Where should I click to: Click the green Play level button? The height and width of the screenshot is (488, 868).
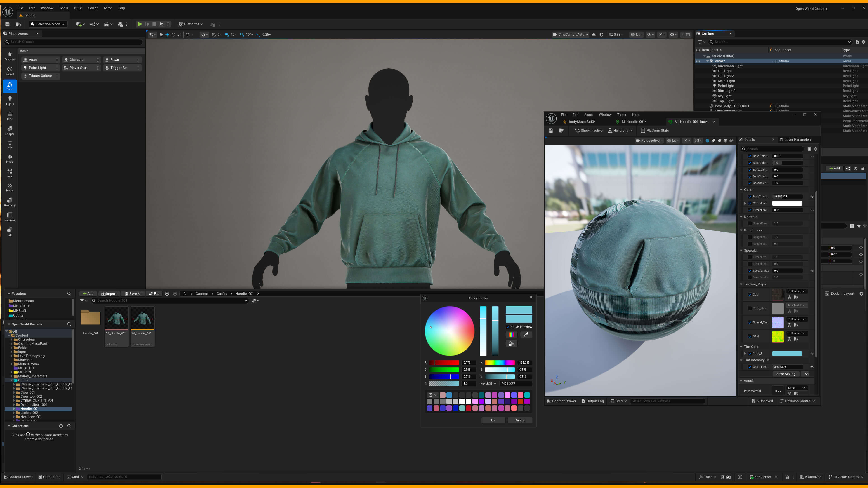point(139,24)
